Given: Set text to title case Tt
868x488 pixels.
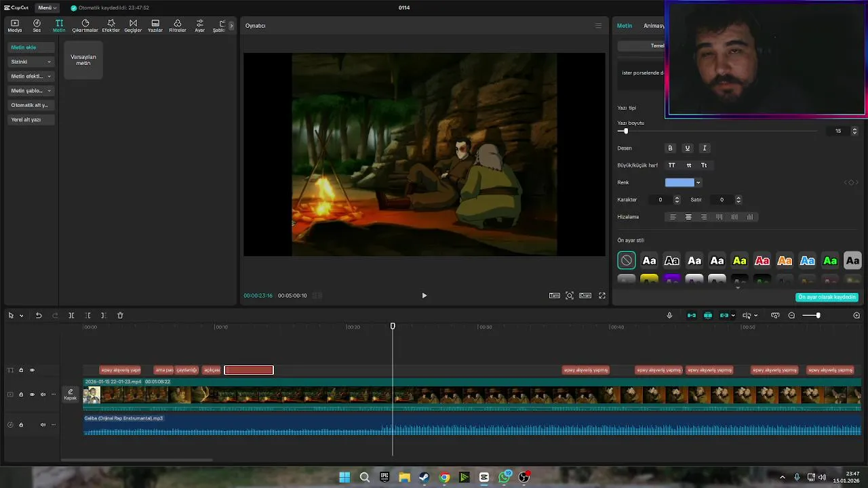Looking at the screenshot, I should pos(704,165).
